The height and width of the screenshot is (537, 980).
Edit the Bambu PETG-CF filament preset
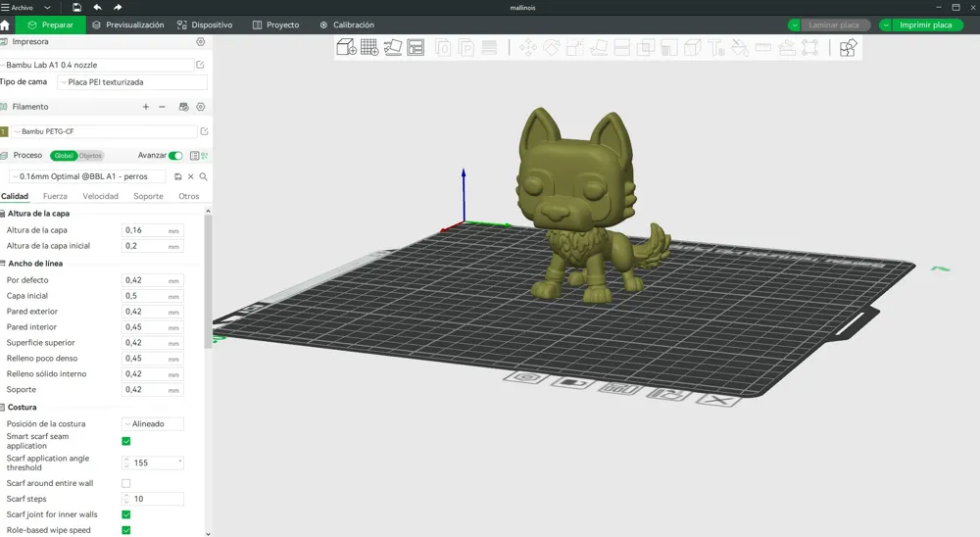coord(204,131)
